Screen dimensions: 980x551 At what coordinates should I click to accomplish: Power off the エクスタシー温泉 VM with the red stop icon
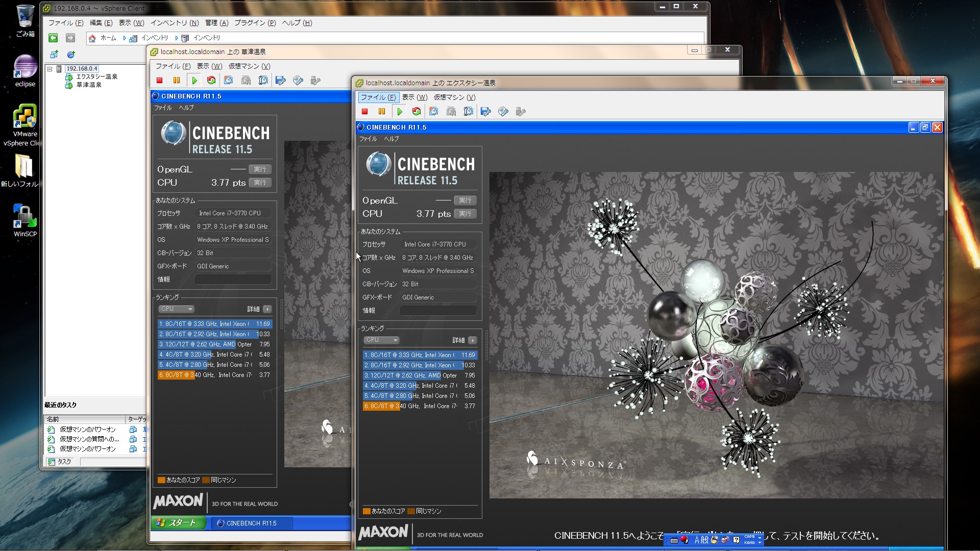(364, 112)
